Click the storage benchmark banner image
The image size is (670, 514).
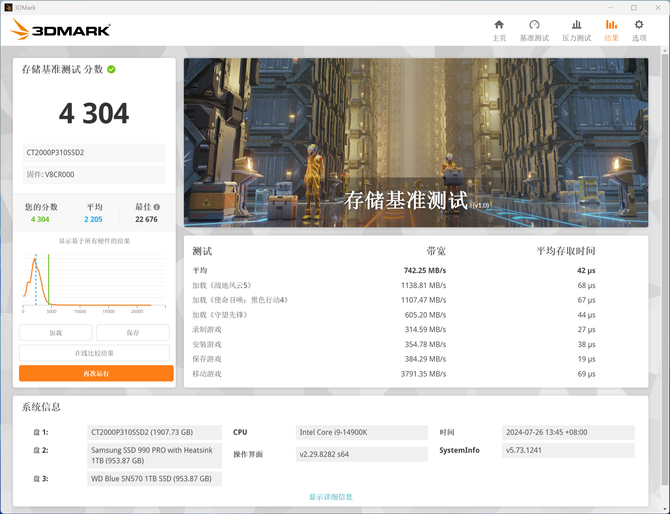pyautogui.click(x=416, y=142)
